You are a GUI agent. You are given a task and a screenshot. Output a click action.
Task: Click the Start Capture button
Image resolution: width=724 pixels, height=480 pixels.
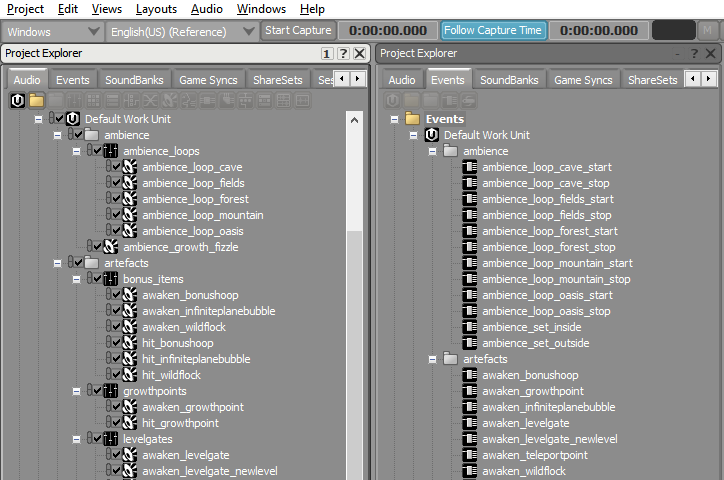(x=298, y=30)
